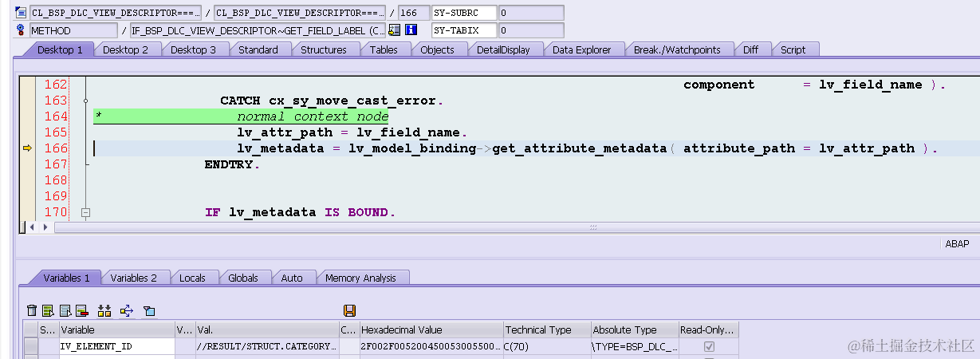The height and width of the screenshot is (359, 980).
Task: Click the orange save (floppy disk) icon
Action: coord(349,310)
